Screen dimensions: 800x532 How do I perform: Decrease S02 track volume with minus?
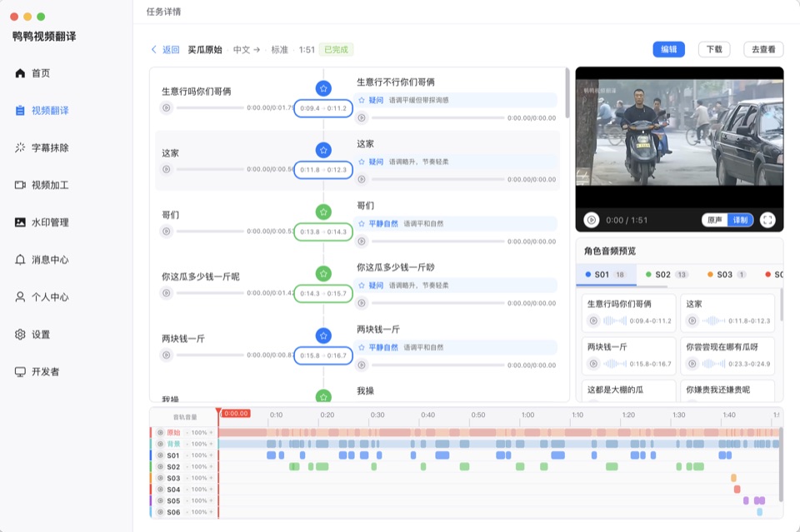(x=187, y=466)
